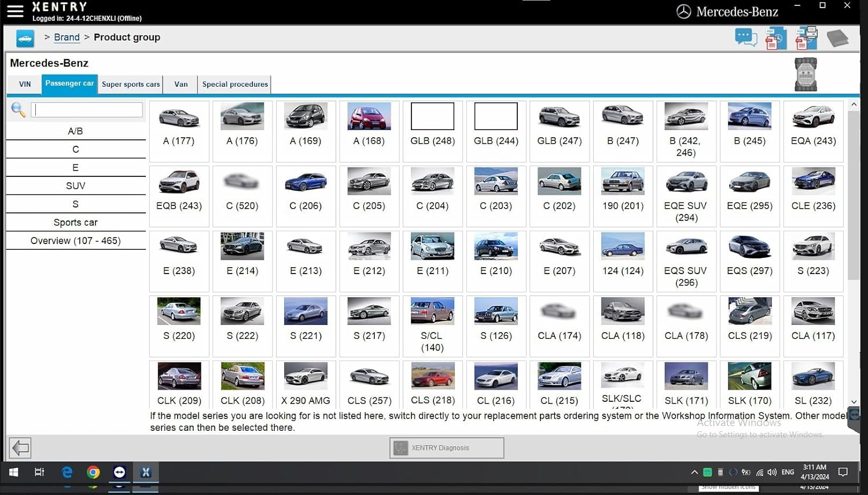Image resolution: width=868 pixels, height=495 pixels.
Task: Click the diagnostic multiplexer device icon
Action: tap(806, 75)
